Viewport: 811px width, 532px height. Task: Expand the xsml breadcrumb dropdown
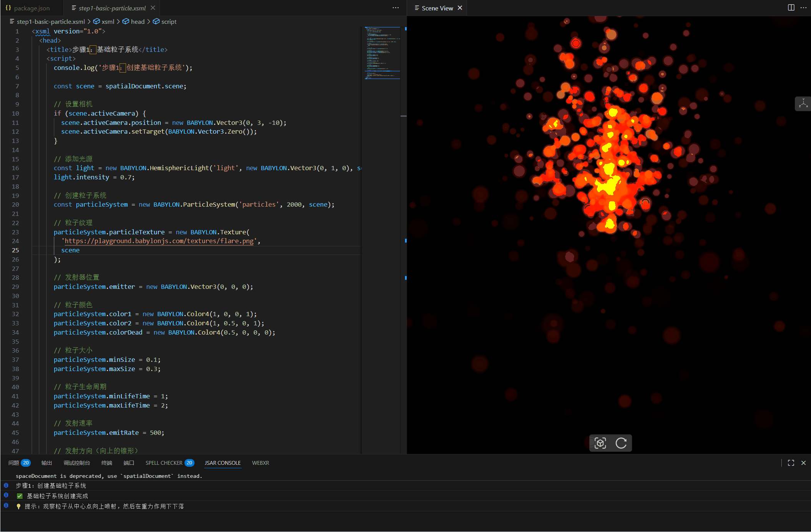108,22
